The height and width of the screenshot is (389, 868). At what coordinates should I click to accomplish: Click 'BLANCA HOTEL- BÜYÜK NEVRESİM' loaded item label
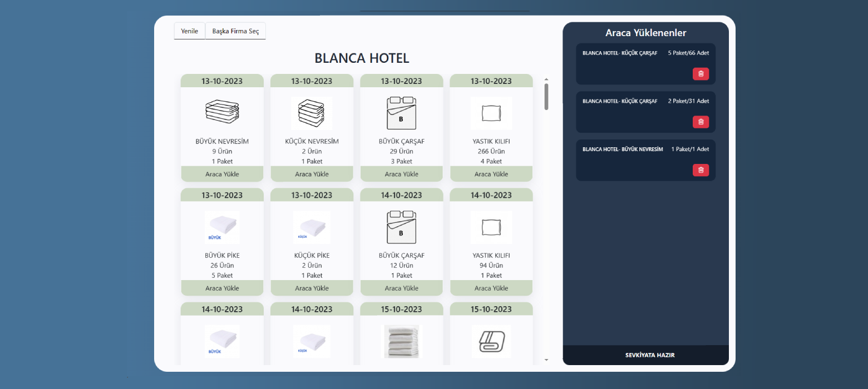click(623, 149)
